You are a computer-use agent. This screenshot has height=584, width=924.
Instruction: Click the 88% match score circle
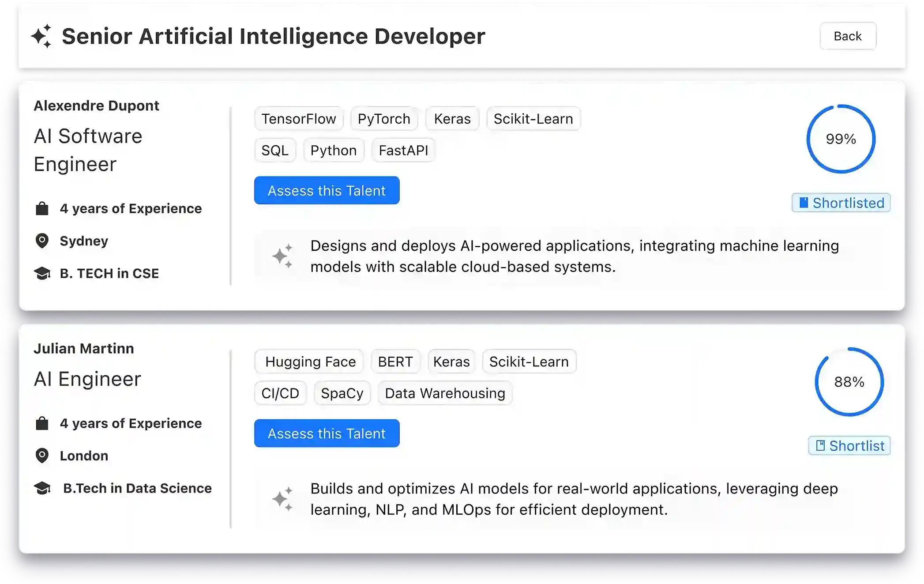[849, 382]
